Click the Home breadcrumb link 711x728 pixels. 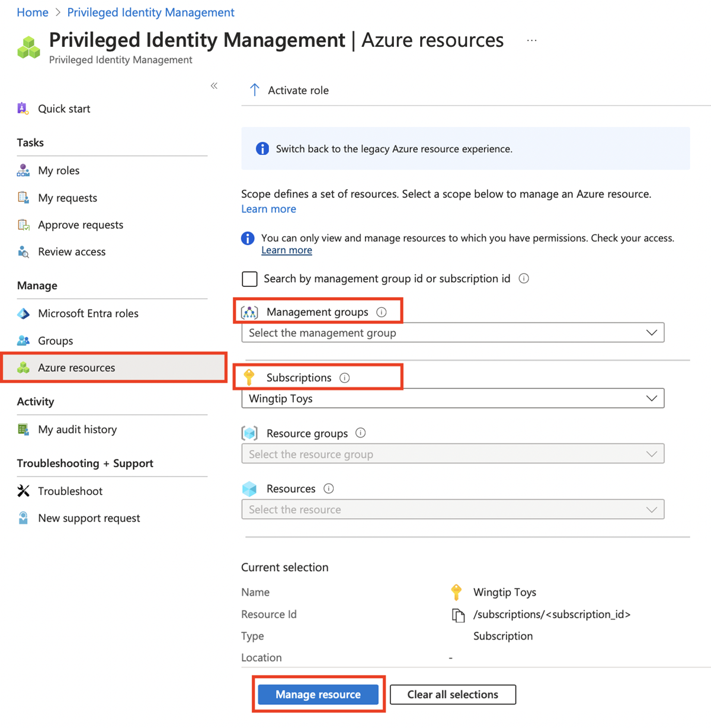point(33,12)
